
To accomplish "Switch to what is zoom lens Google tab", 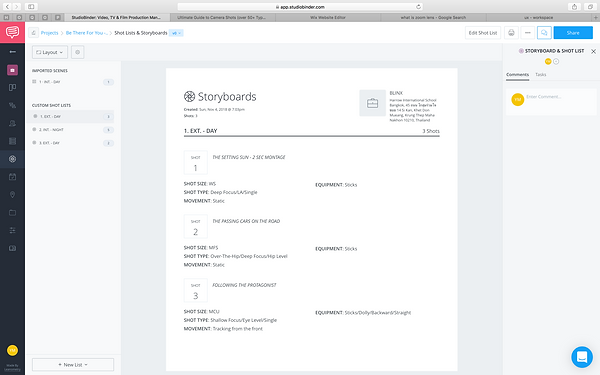I will pos(433,18).
